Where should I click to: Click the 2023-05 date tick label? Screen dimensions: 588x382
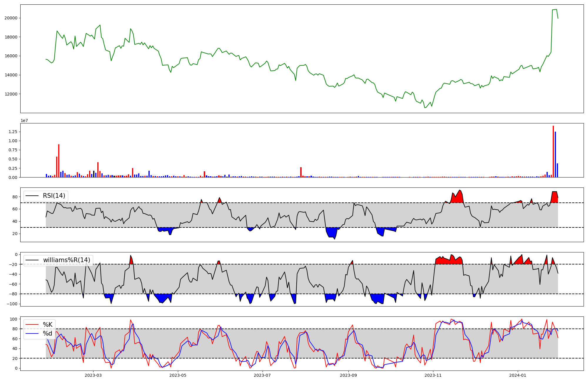coord(178,375)
